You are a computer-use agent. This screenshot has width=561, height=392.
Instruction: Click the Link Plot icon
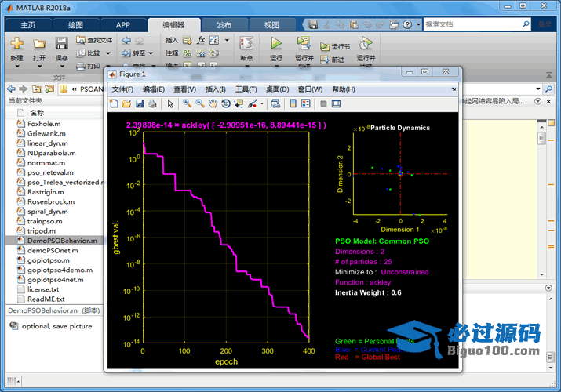pos(275,103)
